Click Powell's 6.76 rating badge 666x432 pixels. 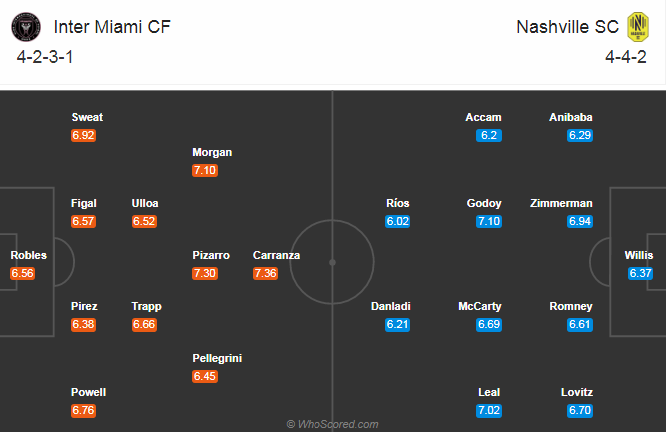pos(84,410)
